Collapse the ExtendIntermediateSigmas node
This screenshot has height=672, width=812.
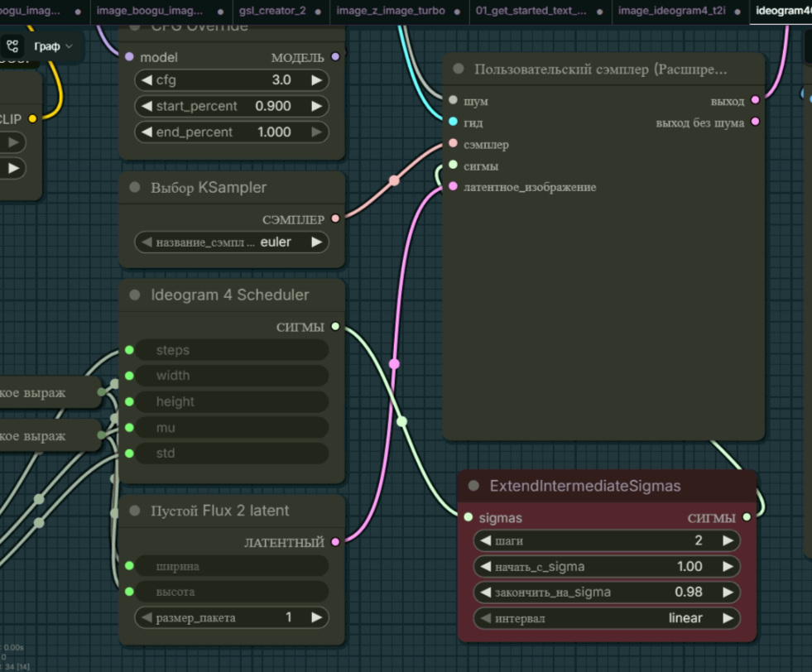click(x=473, y=486)
